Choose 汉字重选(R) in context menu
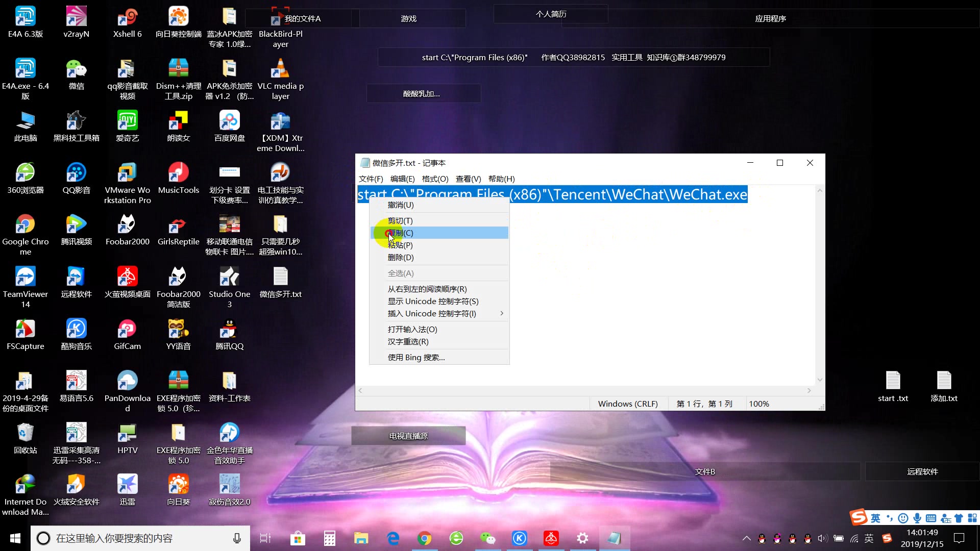Image resolution: width=980 pixels, height=551 pixels. click(439, 341)
